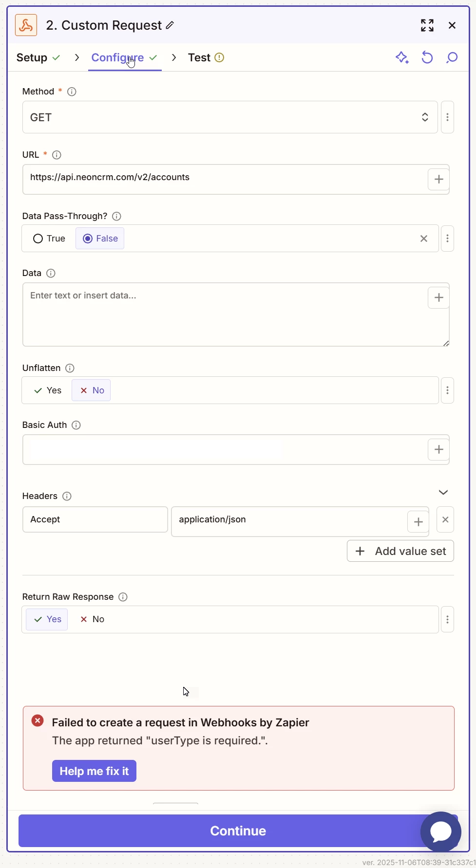476x868 pixels.
Task: Open Return Raw Response three-dot menu
Action: click(x=447, y=619)
